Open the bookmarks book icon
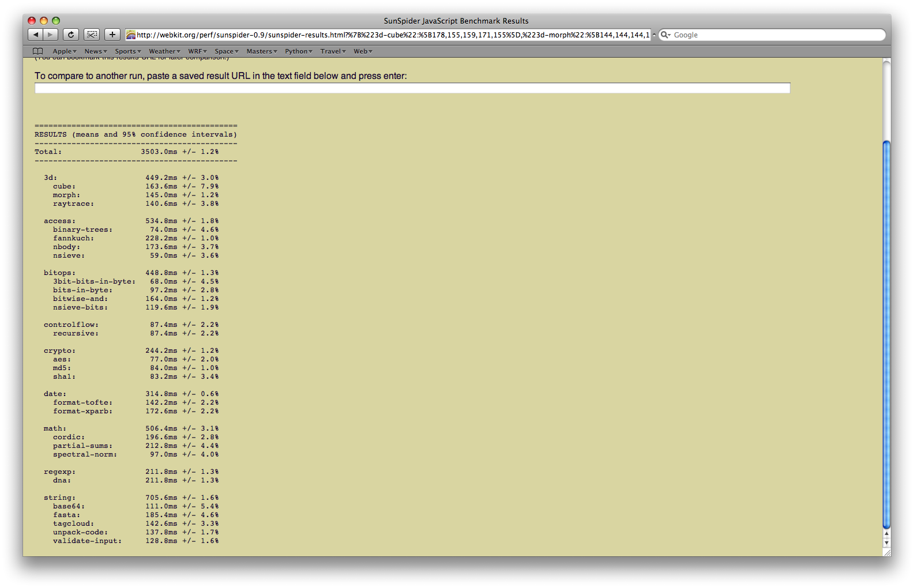The height and width of the screenshot is (588, 914). [38, 51]
